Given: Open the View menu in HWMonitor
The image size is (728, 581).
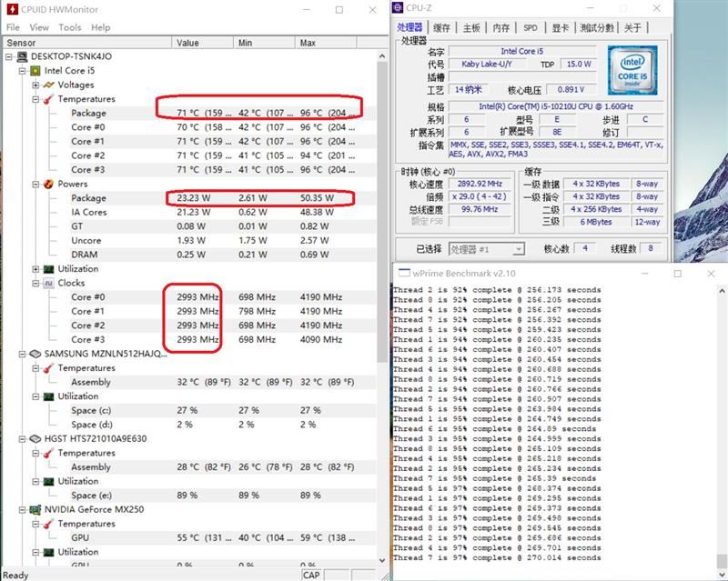Looking at the screenshot, I should (x=39, y=27).
